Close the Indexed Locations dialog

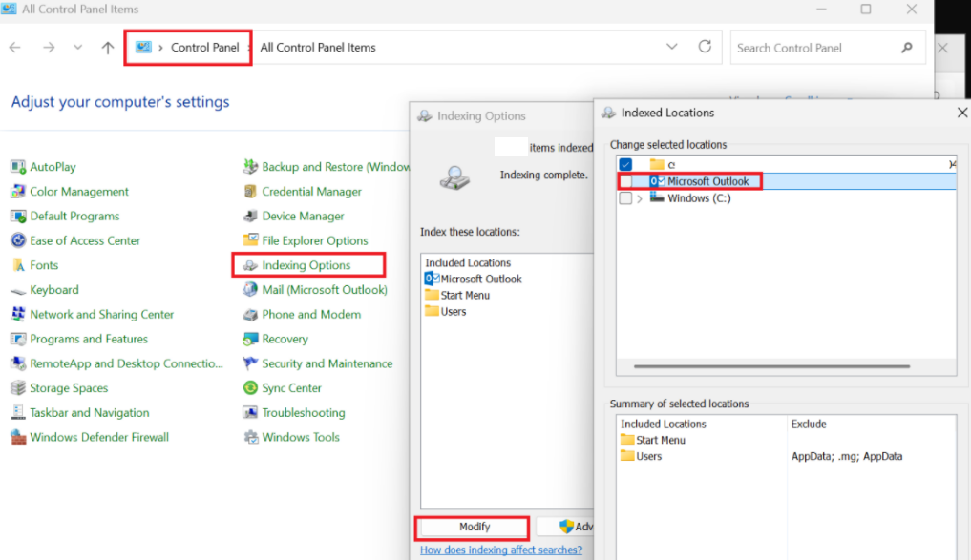(961, 113)
